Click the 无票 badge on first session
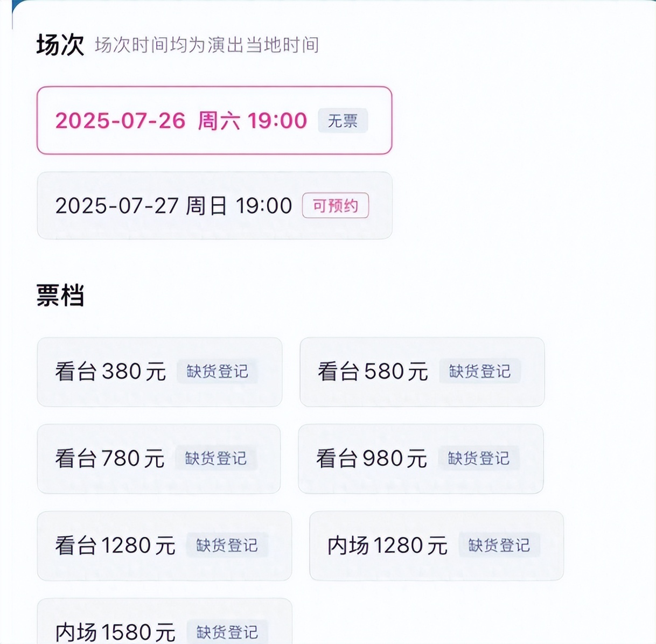Screen dimensions: 656x644 point(343,121)
